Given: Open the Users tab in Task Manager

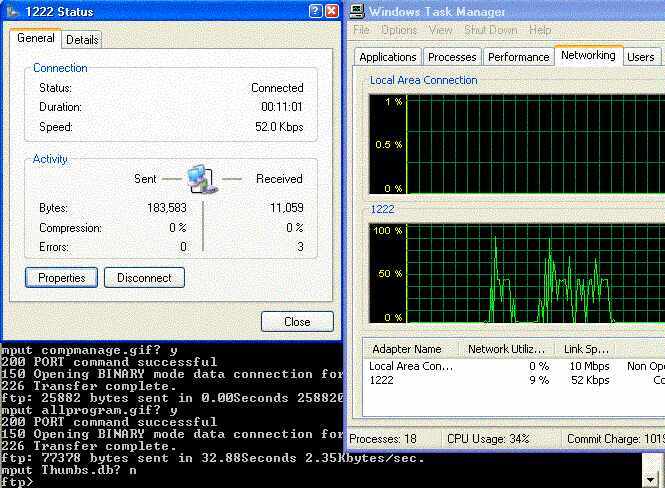Looking at the screenshot, I should [x=640, y=57].
